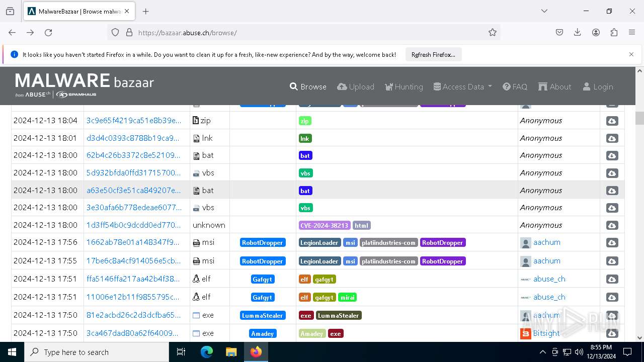
Task: Download the 5d932bfda0ffd31715700 vbs sample
Action: (x=612, y=173)
